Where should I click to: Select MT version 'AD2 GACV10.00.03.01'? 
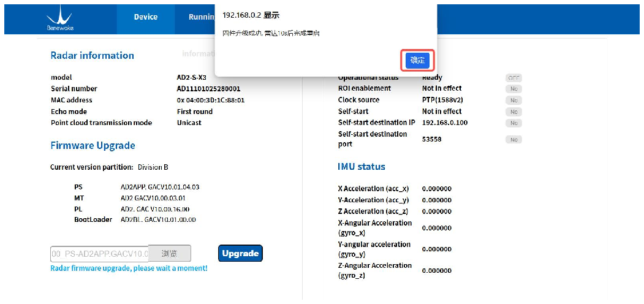coord(153,198)
